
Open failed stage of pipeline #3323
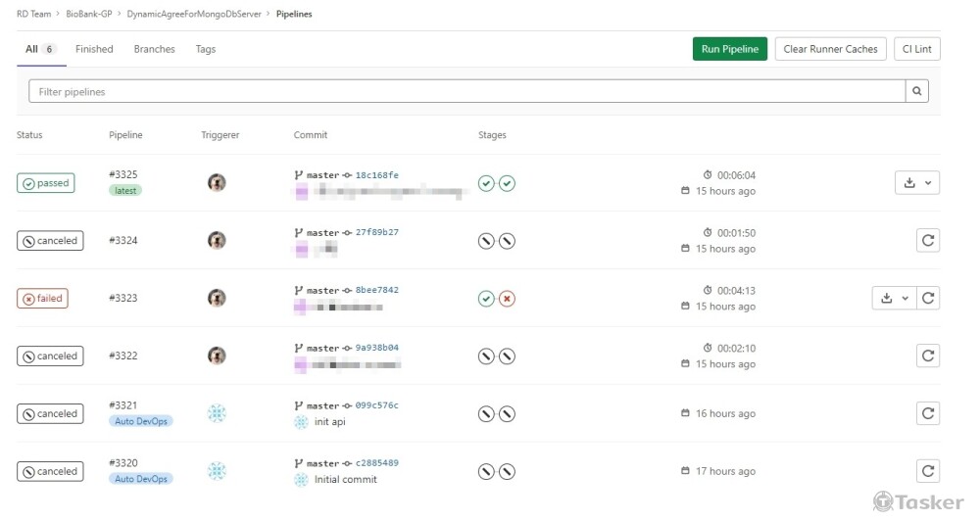(507, 299)
